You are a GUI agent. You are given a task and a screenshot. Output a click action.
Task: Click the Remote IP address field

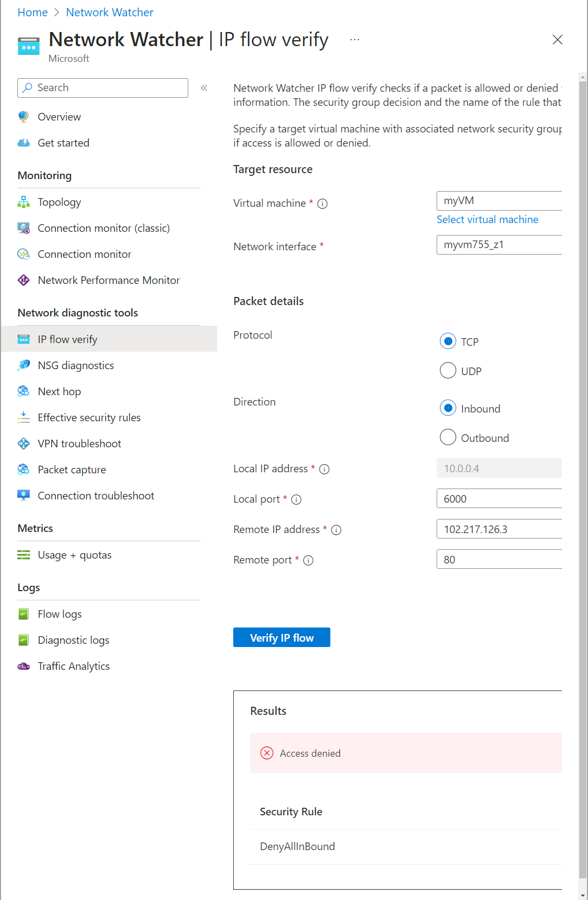(499, 529)
